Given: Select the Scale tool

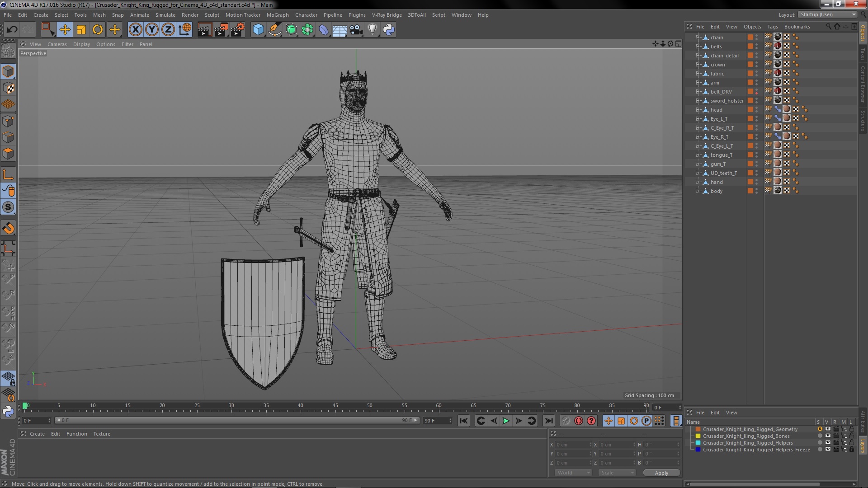Looking at the screenshot, I should (x=81, y=30).
